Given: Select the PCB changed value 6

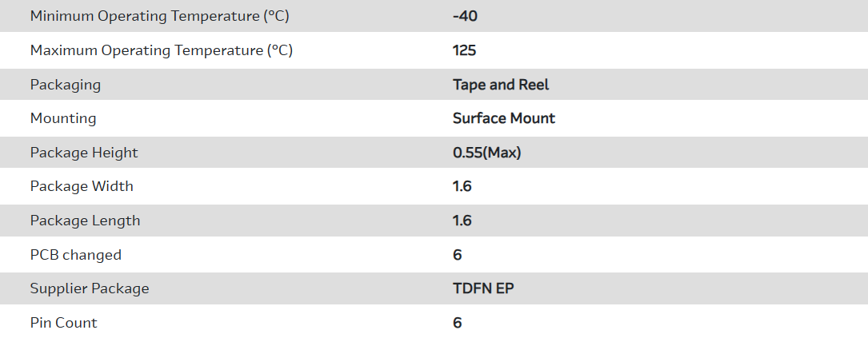Looking at the screenshot, I should point(458,255).
